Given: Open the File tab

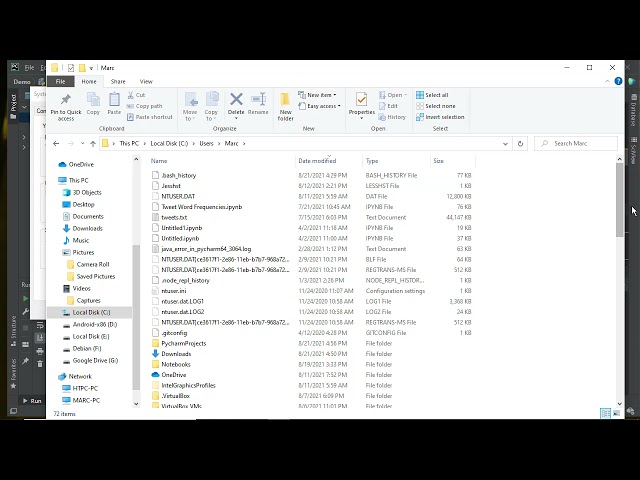Looking at the screenshot, I should pyautogui.click(x=60, y=82).
